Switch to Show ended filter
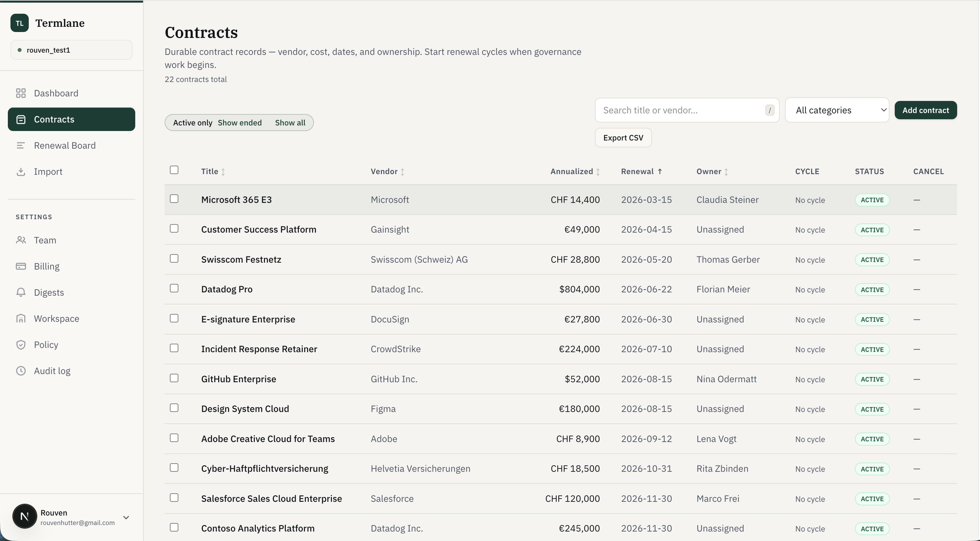980x541 pixels. pyautogui.click(x=240, y=123)
